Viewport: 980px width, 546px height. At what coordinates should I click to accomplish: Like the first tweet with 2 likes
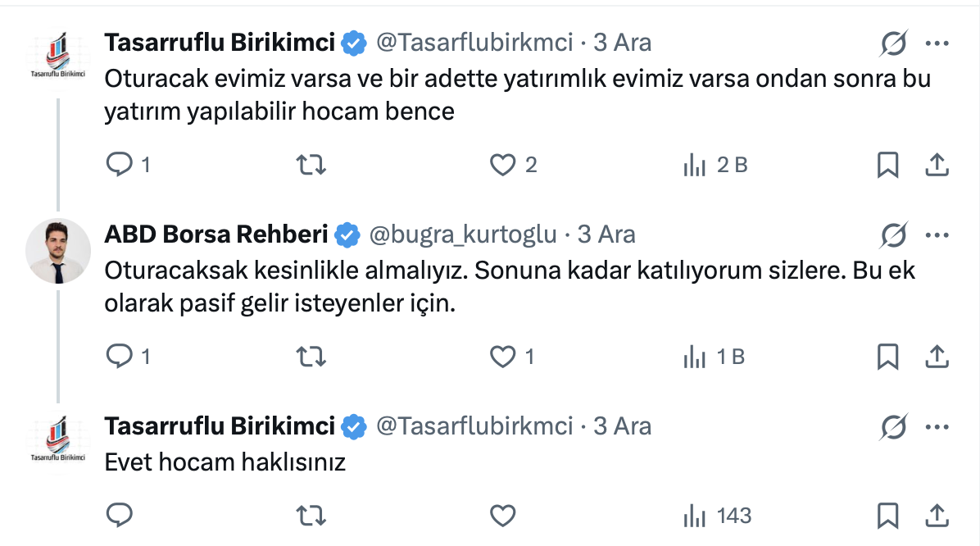[x=502, y=166]
